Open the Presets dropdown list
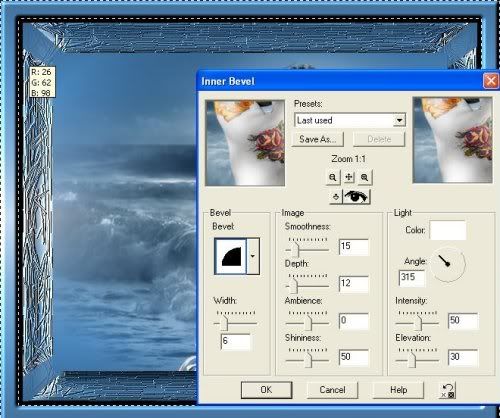 click(x=399, y=120)
